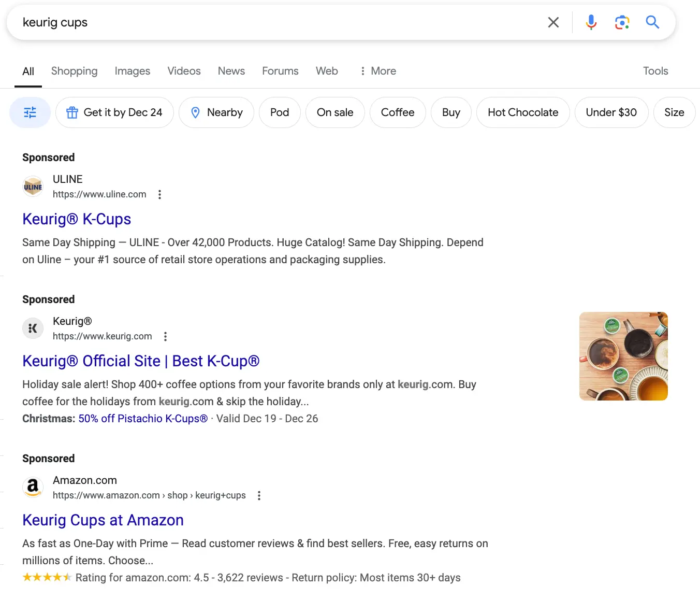Open the Keurig Cups at Amazon link
Viewport: 700px width, 600px height.
(103, 520)
